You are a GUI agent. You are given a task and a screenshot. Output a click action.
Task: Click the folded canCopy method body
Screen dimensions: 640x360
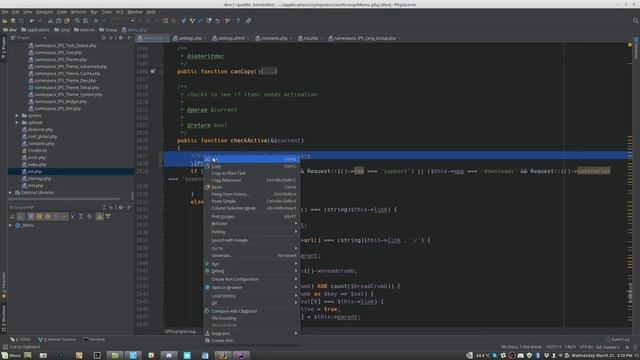click(269, 71)
